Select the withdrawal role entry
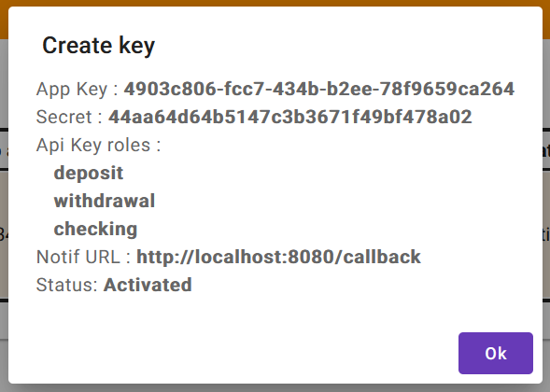550x392 pixels. [x=105, y=201]
